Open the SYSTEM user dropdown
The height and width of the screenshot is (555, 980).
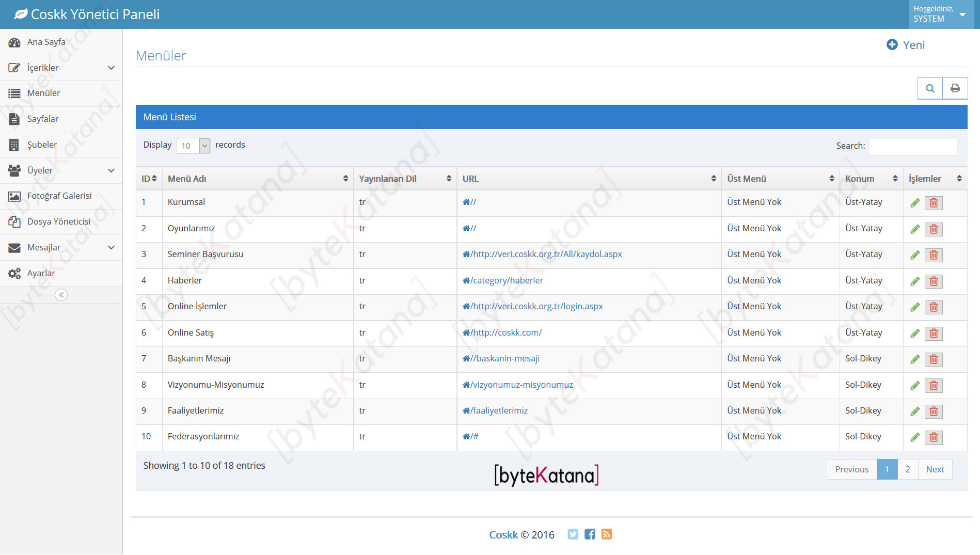click(940, 14)
